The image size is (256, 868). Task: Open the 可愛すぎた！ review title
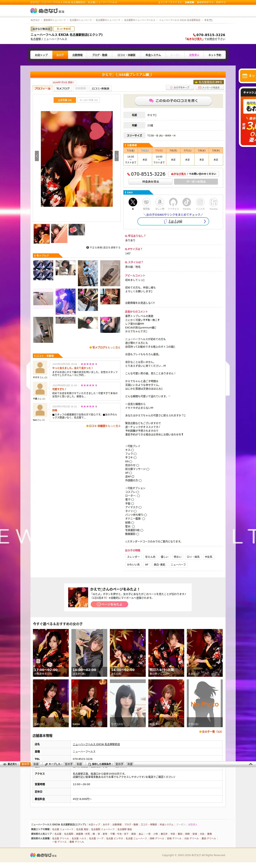click(59, 389)
